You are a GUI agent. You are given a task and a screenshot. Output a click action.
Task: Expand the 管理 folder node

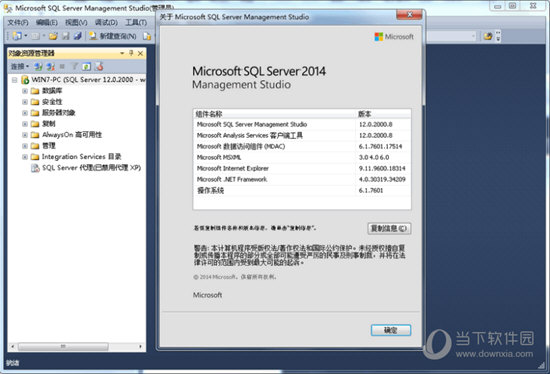[x=25, y=146]
